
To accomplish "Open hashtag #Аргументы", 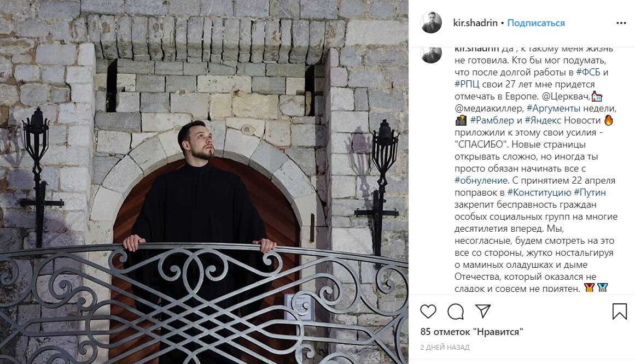I will (x=553, y=109).
